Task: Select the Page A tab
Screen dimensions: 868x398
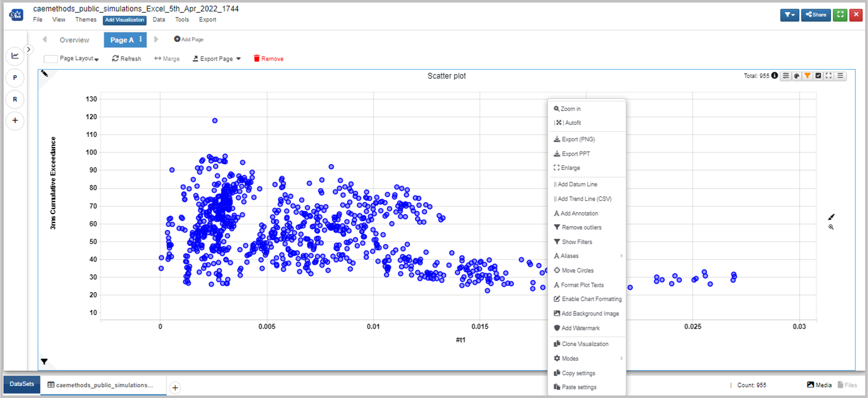Action: click(122, 40)
